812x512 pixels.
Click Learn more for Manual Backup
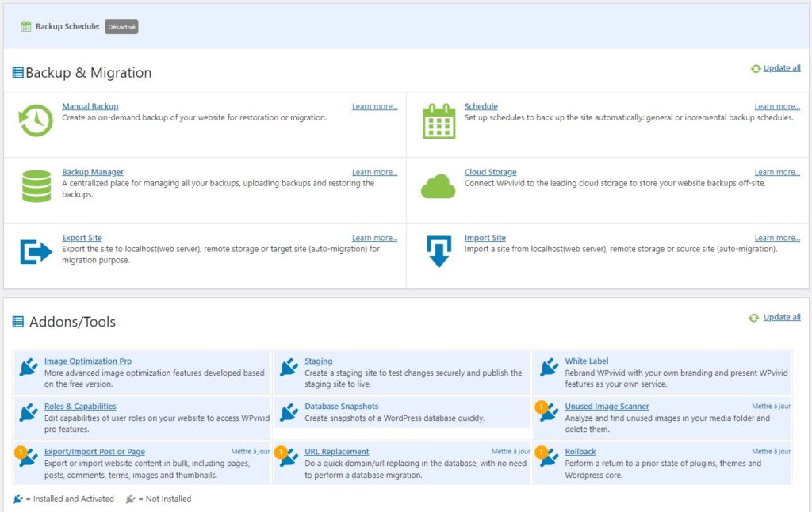tap(375, 106)
